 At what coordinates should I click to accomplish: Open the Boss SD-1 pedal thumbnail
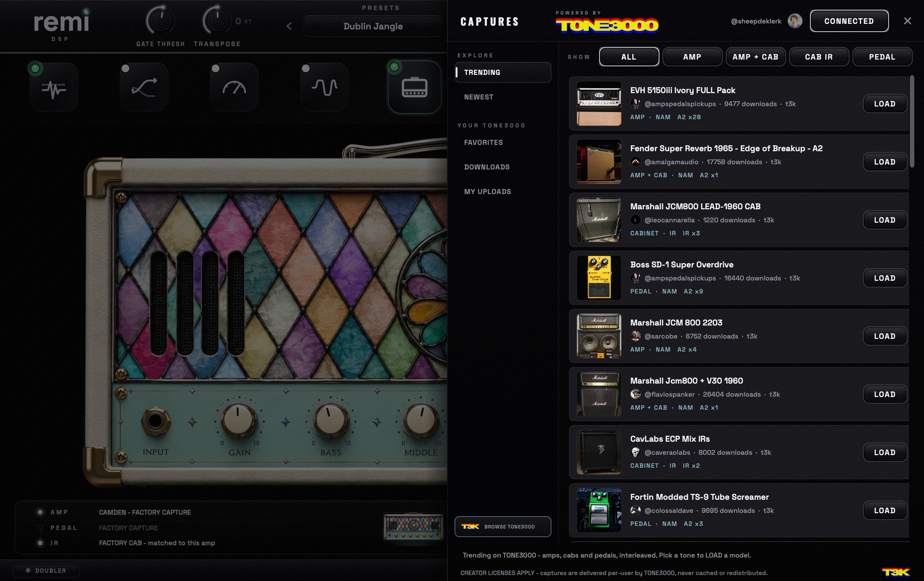click(x=599, y=278)
